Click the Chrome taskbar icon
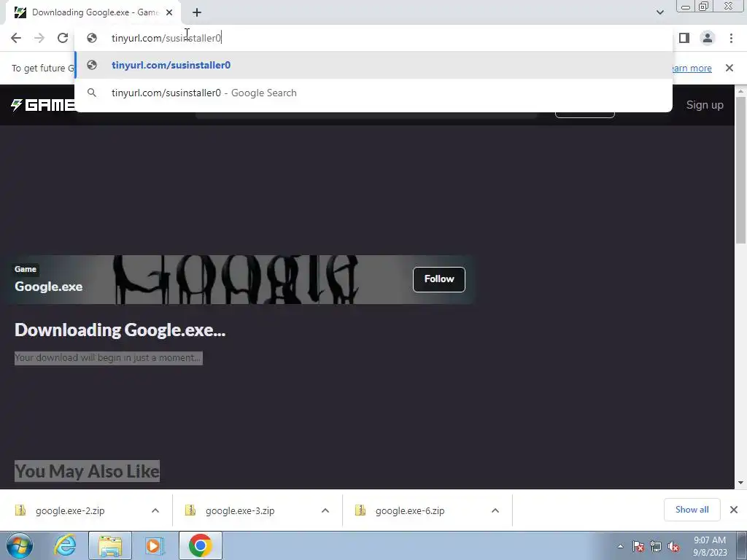This screenshot has width=747, height=560. click(200, 545)
